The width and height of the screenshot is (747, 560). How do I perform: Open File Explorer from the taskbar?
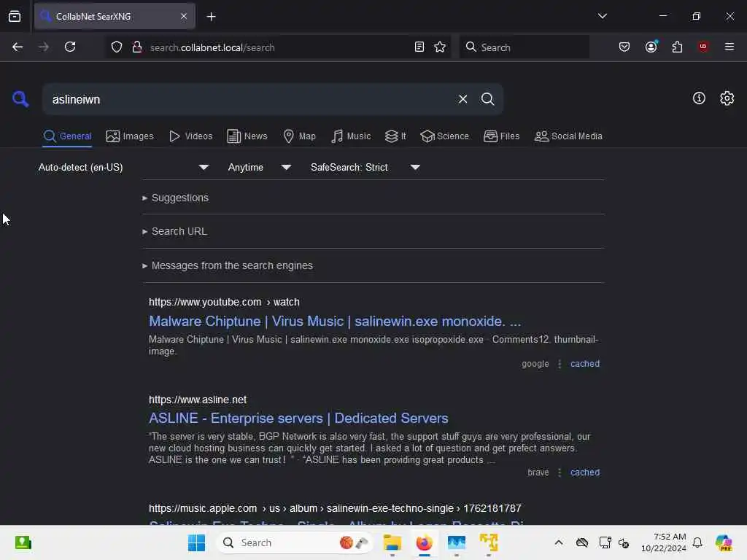pyautogui.click(x=392, y=542)
